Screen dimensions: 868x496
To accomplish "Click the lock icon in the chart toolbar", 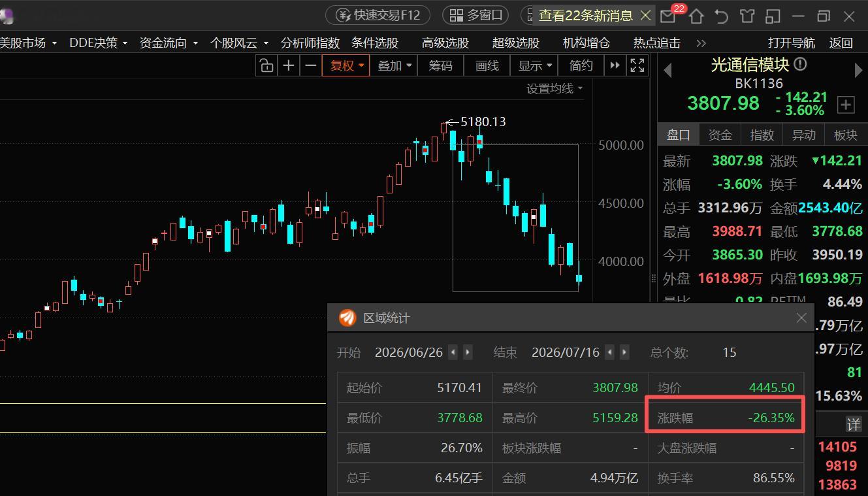I will click(266, 65).
